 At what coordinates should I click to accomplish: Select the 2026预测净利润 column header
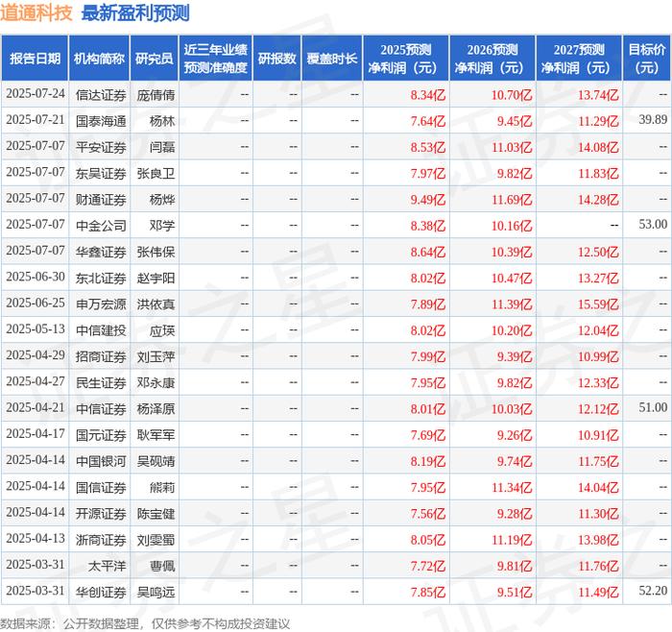coord(492,59)
